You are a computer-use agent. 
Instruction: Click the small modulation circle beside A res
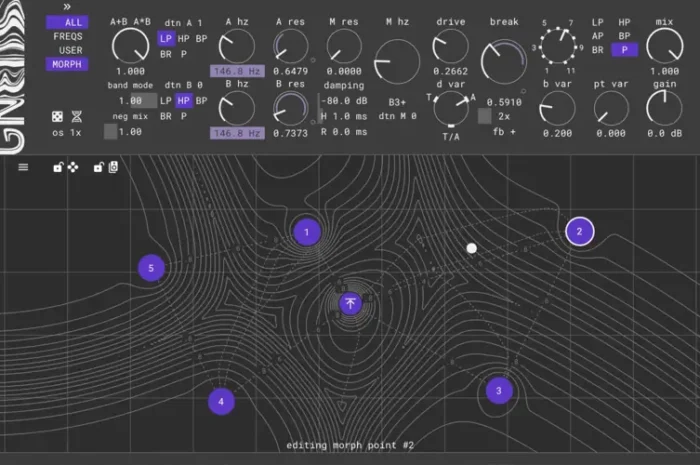pos(313,60)
